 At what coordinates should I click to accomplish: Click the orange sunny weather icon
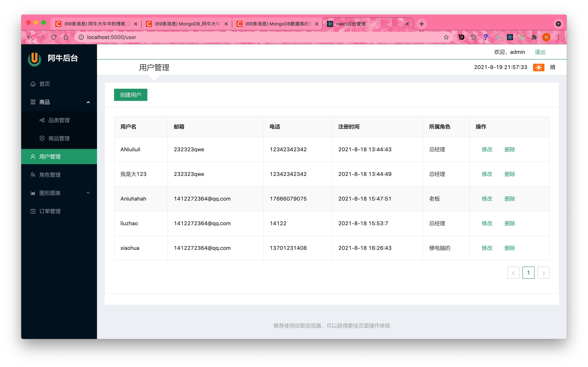[538, 67]
